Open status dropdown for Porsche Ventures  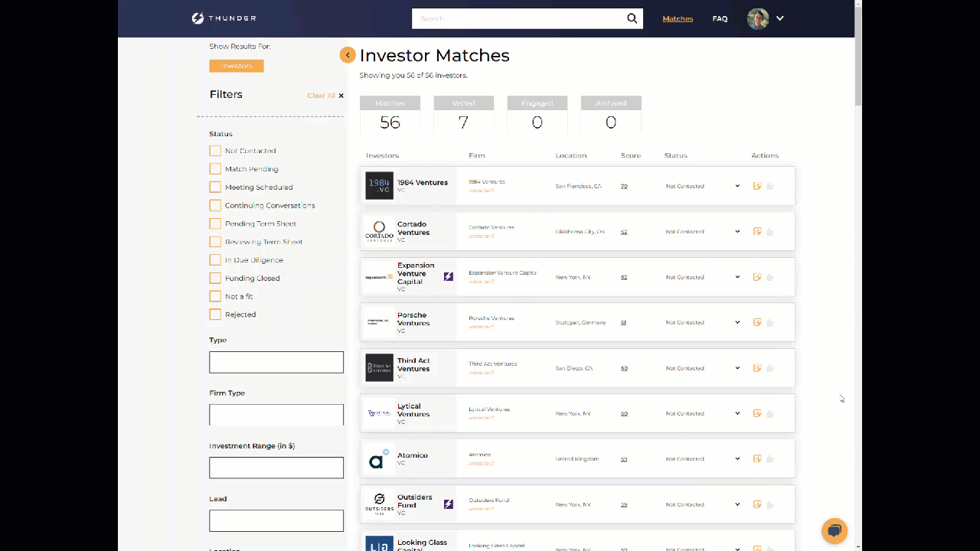703,322
